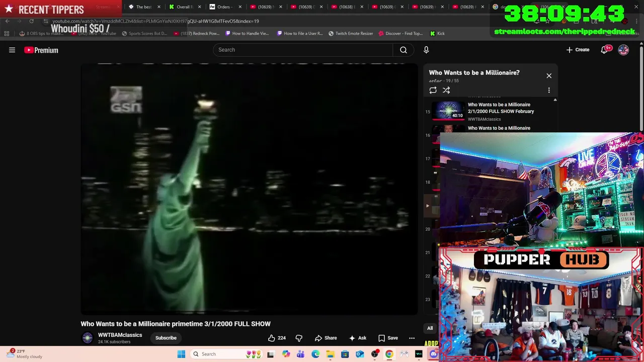Open Outlook from taskbar
Screen dimensions: 644x362
(360, 354)
